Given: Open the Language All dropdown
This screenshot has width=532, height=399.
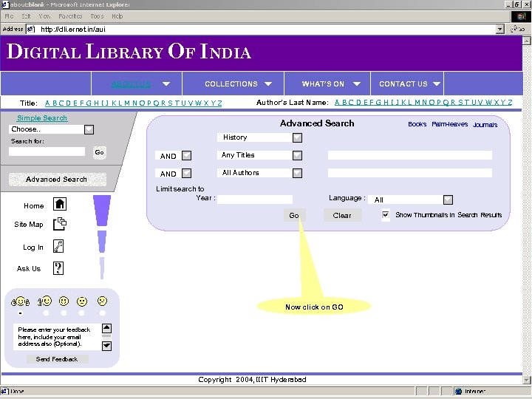Looking at the screenshot, I should click(x=448, y=199).
